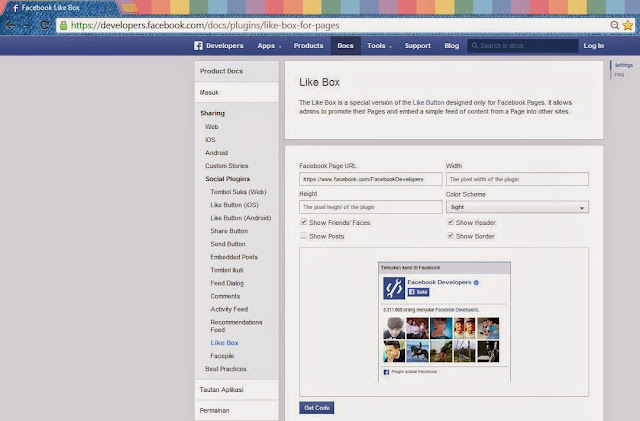The height and width of the screenshot is (421, 640).
Task: Open Facepile doc in sidebar
Action: click(x=222, y=356)
